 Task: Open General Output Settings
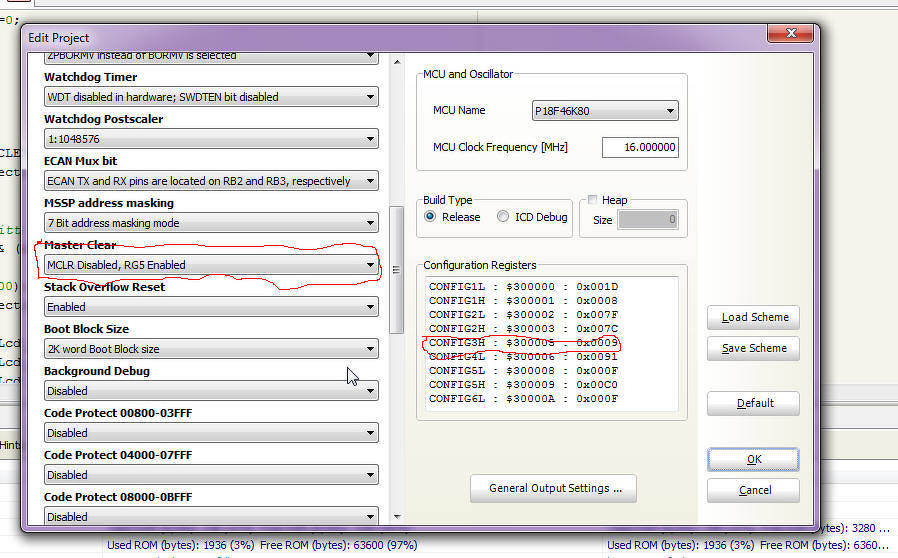(x=553, y=488)
